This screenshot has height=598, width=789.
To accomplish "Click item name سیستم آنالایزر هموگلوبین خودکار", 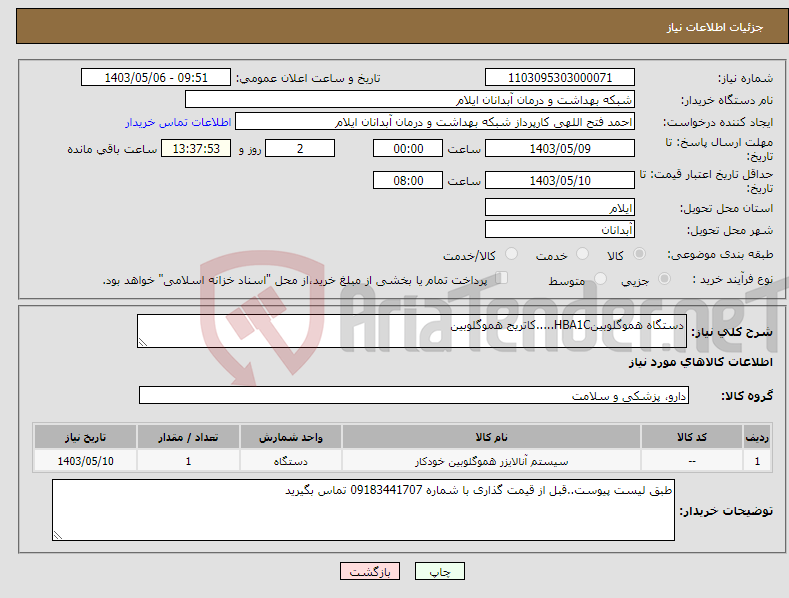I will coord(491,461).
